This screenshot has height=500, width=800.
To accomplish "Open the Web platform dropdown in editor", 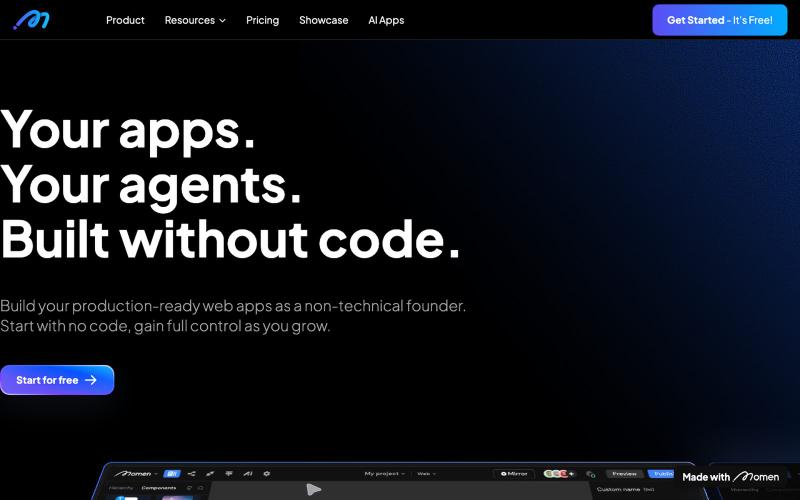I will click(x=427, y=474).
